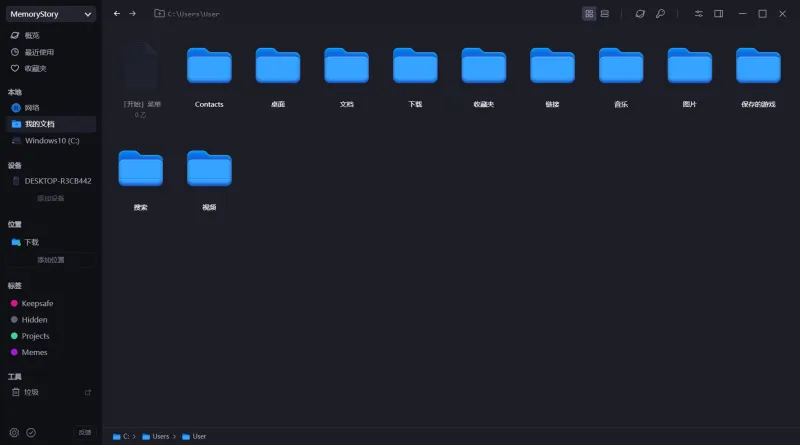Select the 链接 links folder
The width and height of the screenshot is (800, 445).
click(x=553, y=77)
